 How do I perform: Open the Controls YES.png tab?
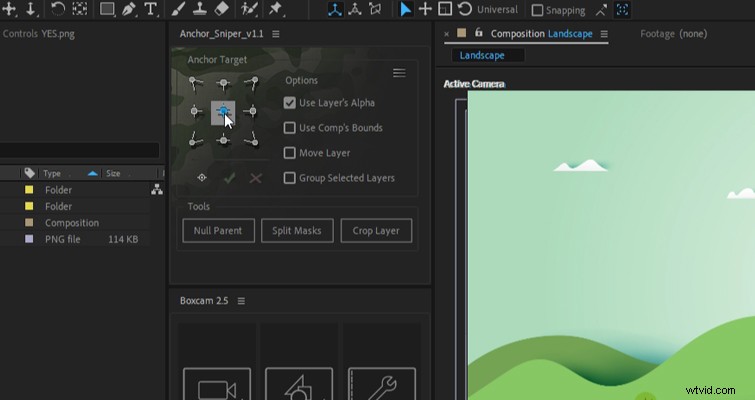coord(39,34)
